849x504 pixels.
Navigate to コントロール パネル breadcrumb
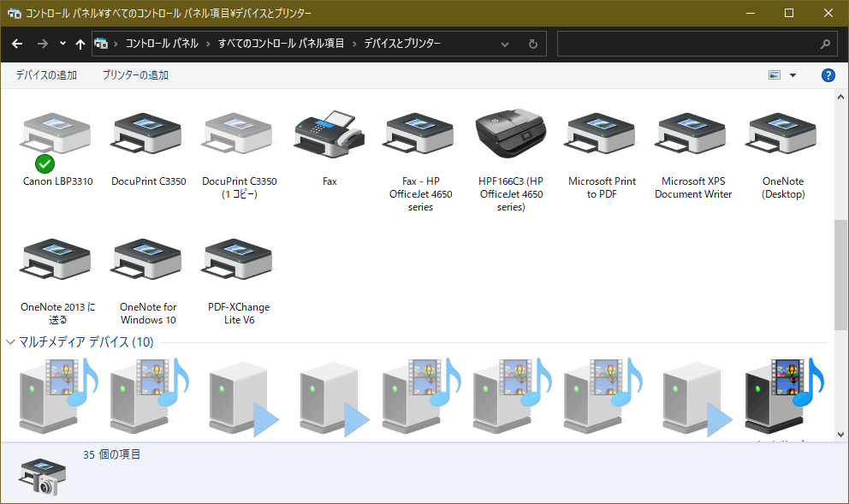[x=162, y=44]
